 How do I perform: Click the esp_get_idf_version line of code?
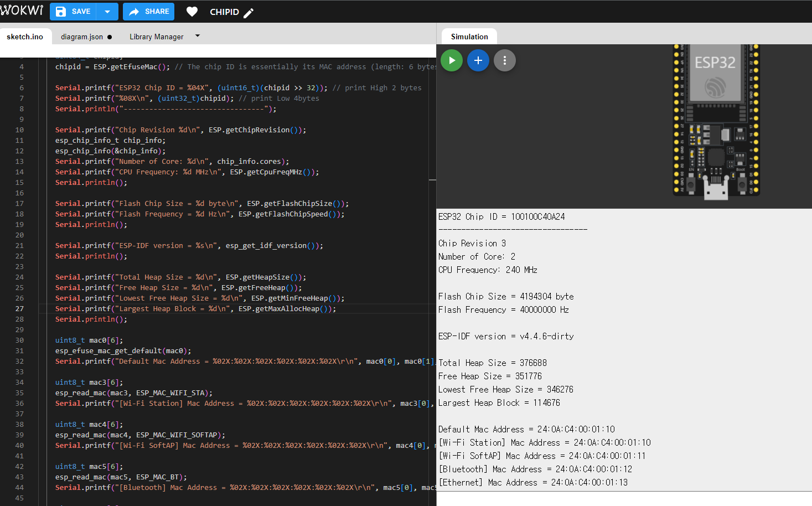pyautogui.click(x=189, y=246)
